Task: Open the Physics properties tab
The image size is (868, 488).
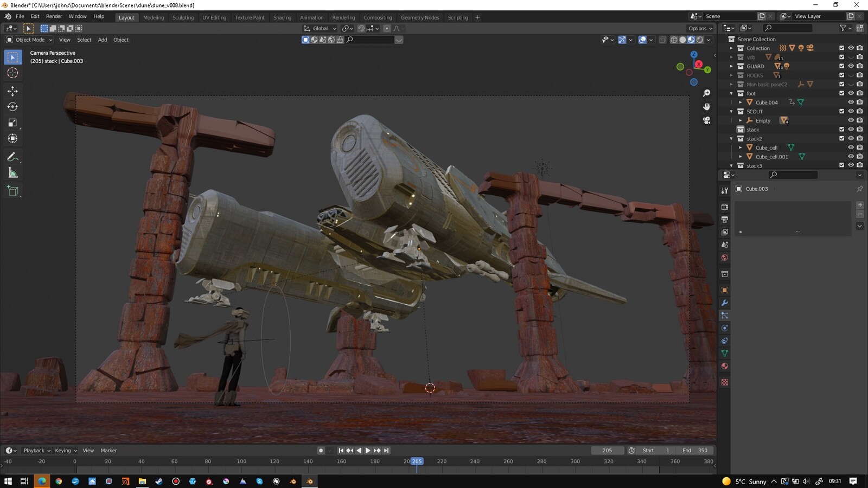Action: [x=724, y=328]
